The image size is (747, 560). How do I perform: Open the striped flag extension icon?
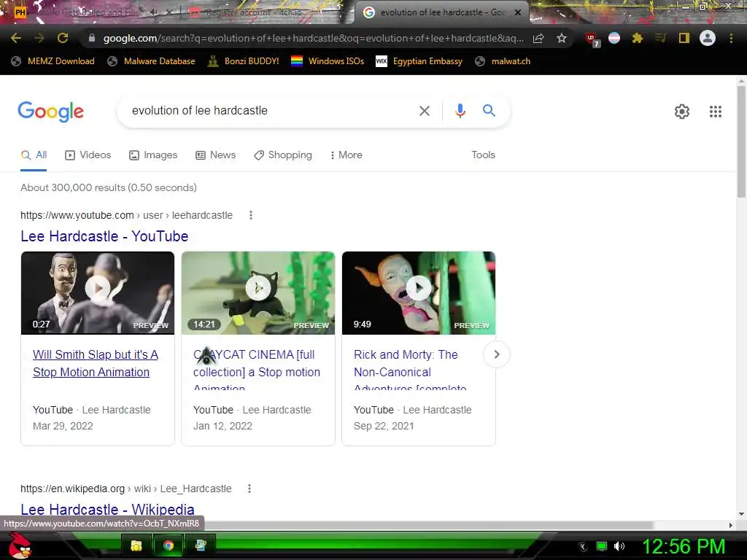(x=614, y=38)
